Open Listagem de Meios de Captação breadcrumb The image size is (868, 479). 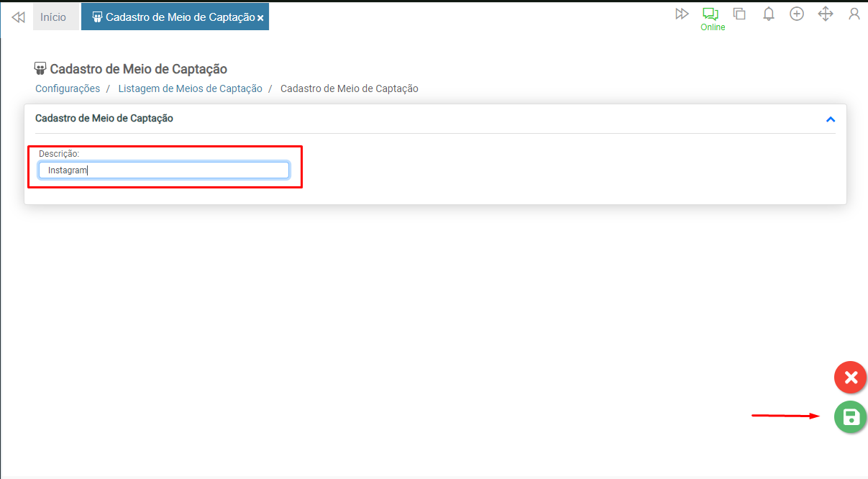click(x=190, y=88)
